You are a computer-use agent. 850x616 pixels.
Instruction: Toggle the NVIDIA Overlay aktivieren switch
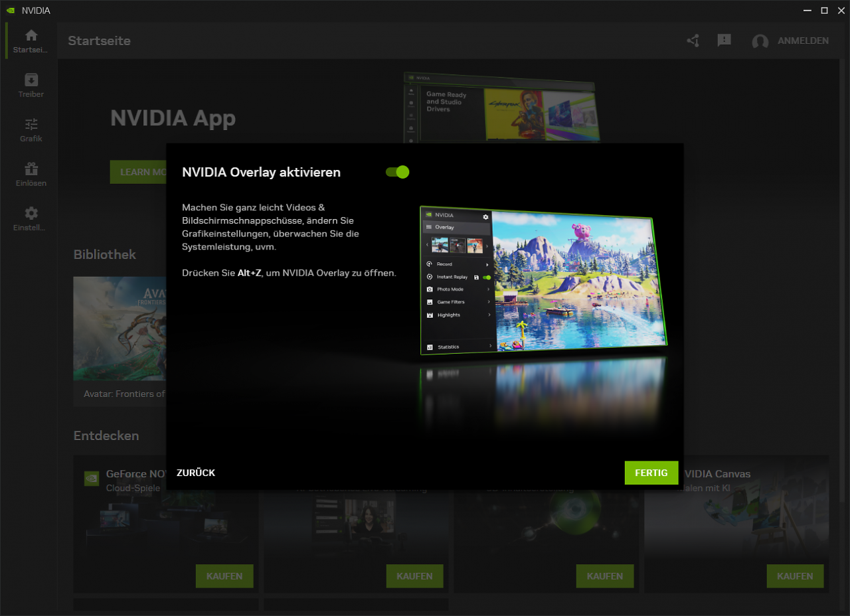click(397, 172)
